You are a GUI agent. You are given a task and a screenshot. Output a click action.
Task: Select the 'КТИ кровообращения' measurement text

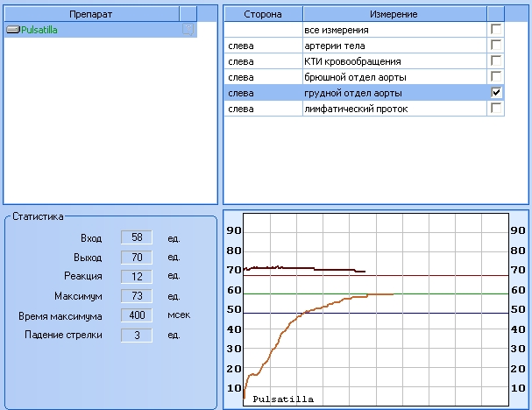pos(352,61)
